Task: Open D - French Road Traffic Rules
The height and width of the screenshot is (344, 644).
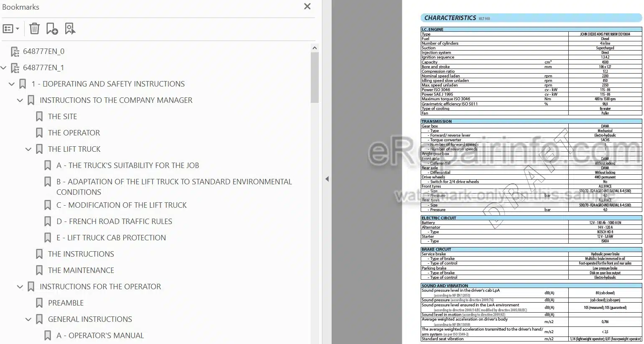Action: [x=114, y=222]
